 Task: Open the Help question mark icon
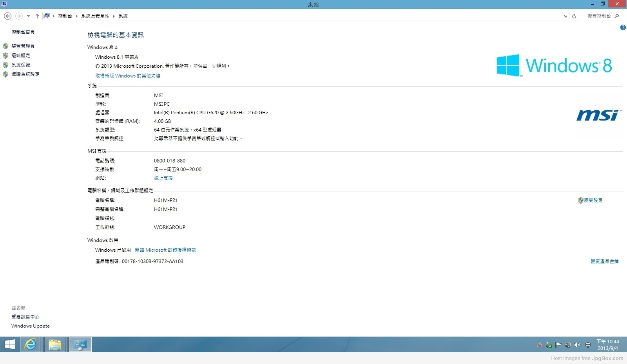[x=623, y=27]
